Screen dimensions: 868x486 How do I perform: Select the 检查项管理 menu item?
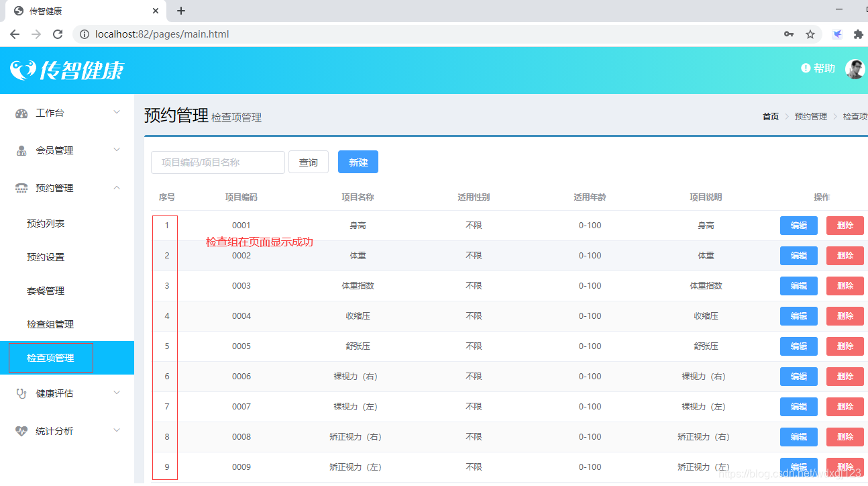pos(67,358)
